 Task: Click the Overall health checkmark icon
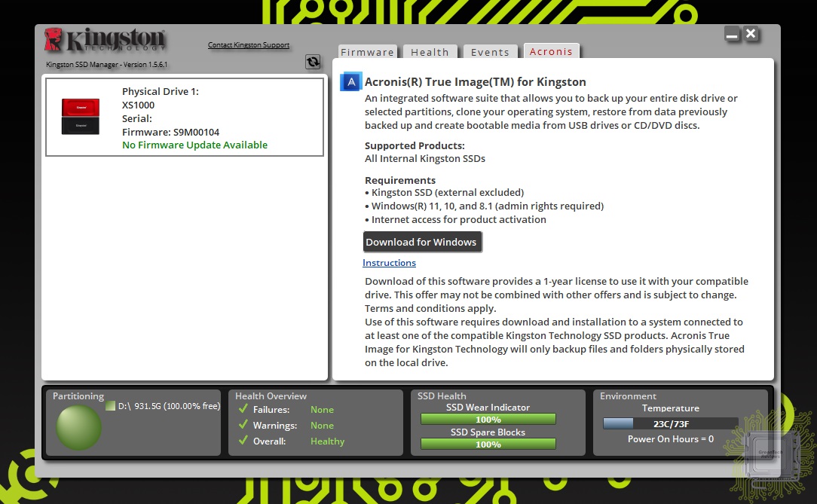243,441
